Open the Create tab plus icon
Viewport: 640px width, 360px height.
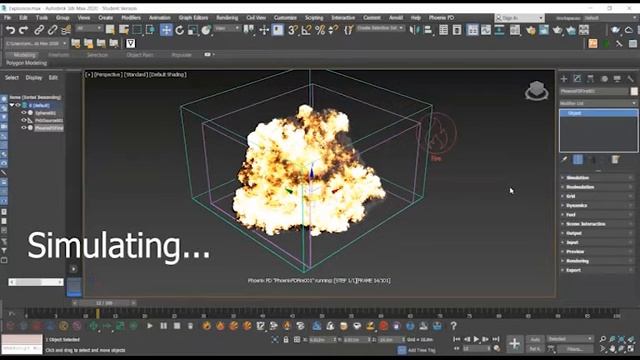564,79
